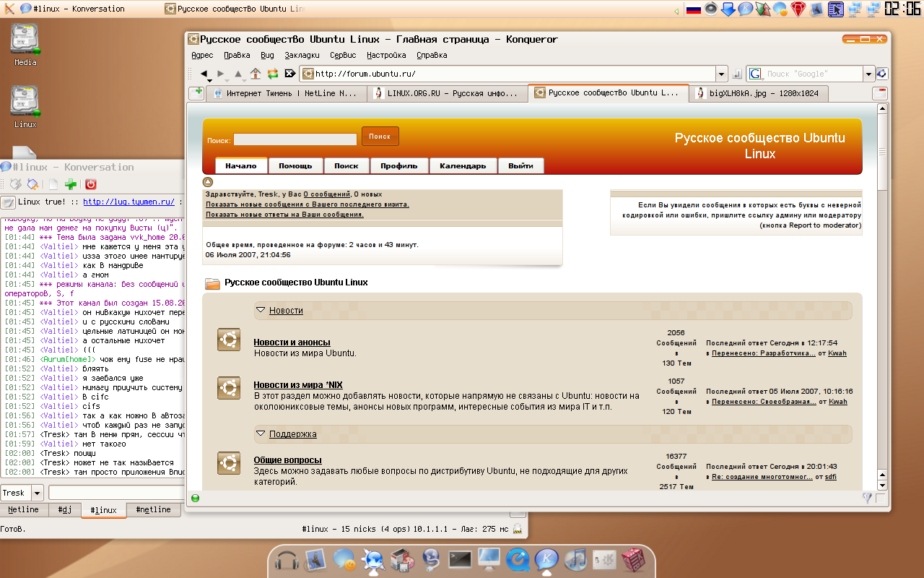Click the green status LED in Konqueror
The image size is (924, 578).
(195, 498)
